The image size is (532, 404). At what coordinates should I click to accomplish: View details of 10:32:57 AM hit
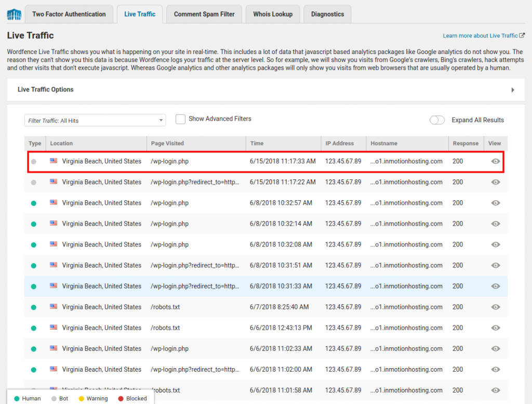(495, 203)
